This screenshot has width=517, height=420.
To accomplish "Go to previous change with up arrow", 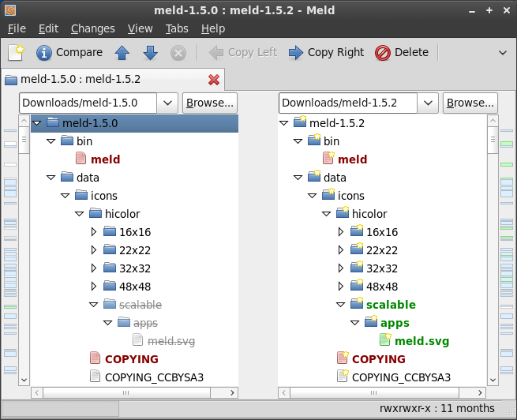I will coord(122,53).
